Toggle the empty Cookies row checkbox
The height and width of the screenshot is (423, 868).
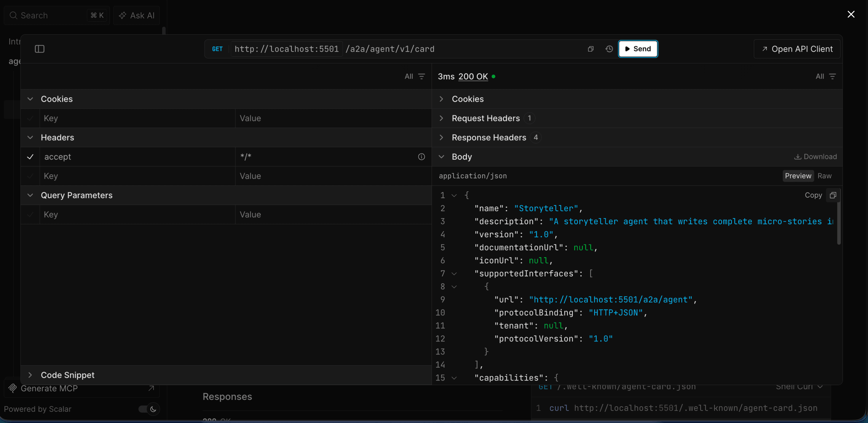pos(30,118)
